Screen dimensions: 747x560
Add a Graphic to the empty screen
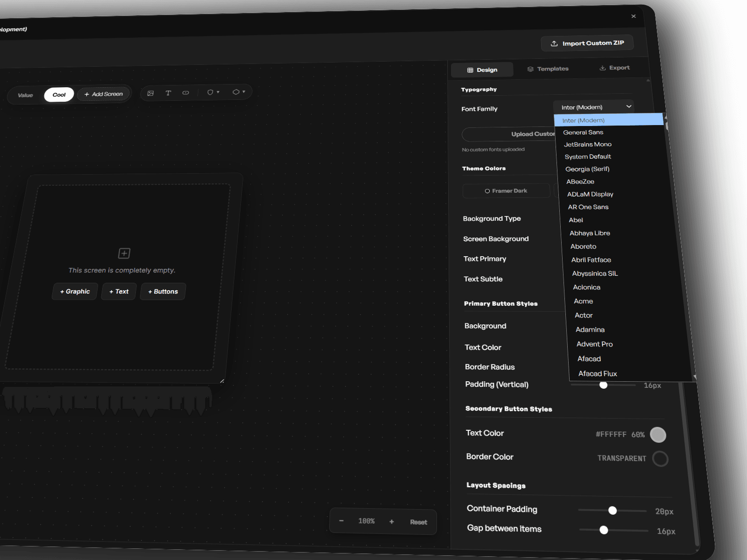(75, 292)
